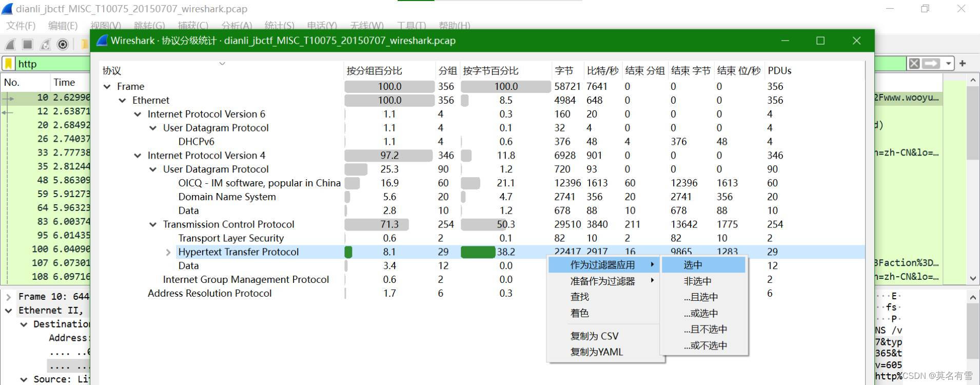980x385 pixels.
Task: Open 编辑(E) menu in main window
Action: (63, 26)
